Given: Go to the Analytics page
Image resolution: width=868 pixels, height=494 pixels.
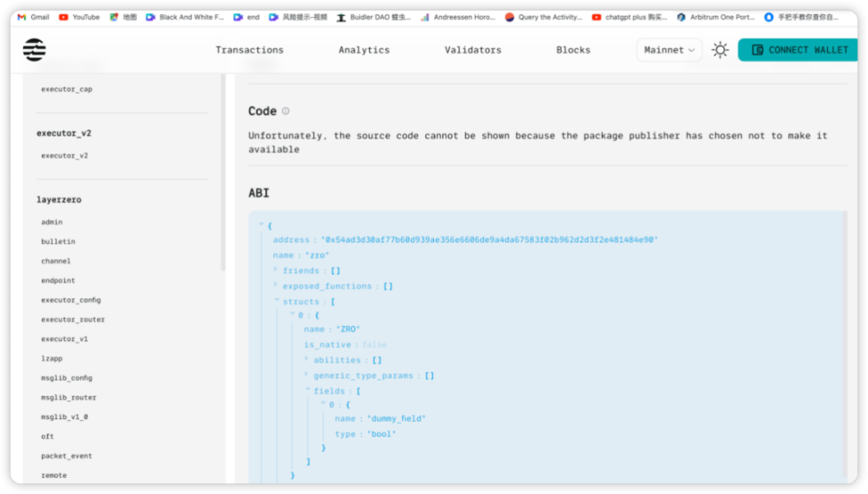Looking at the screenshot, I should (363, 50).
